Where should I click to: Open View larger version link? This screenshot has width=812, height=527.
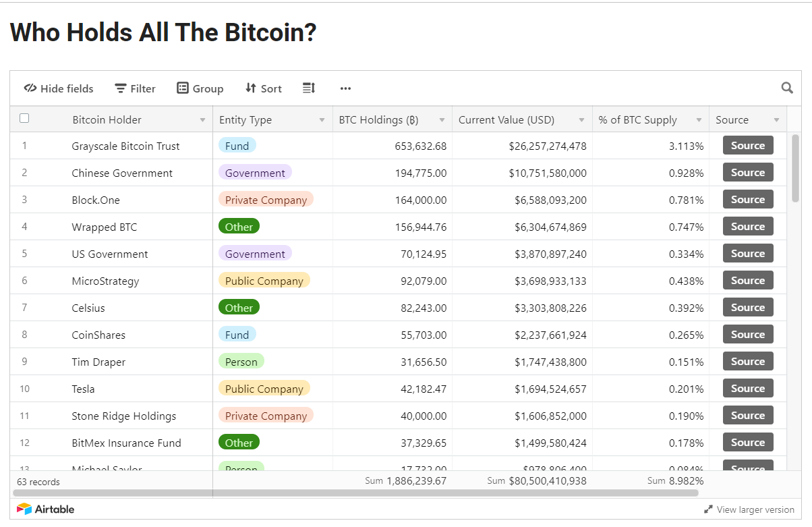click(x=749, y=509)
